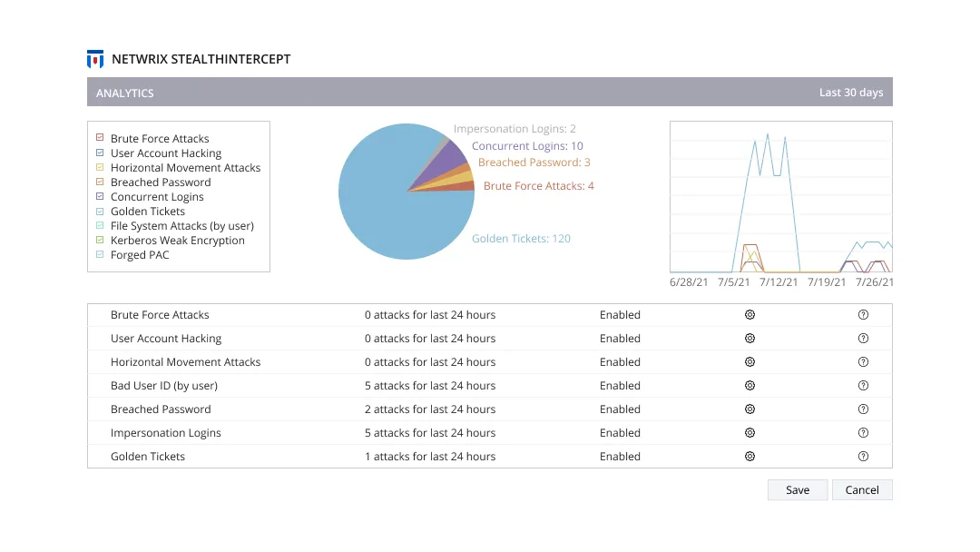Image resolution: width=980 pixels, height=552 pixels.
Task: Click the 7/19/21 chart date label
Action: pyautogui.click(x=827, y=282)
